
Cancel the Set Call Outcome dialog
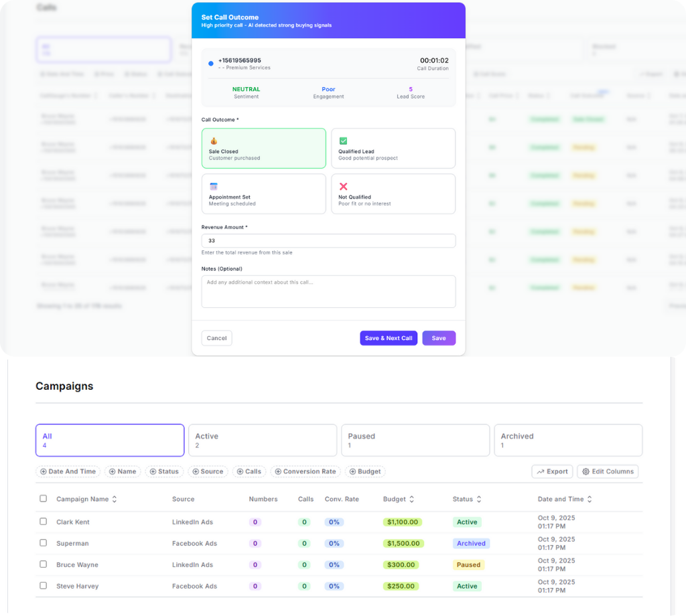[x=216, y=338]
